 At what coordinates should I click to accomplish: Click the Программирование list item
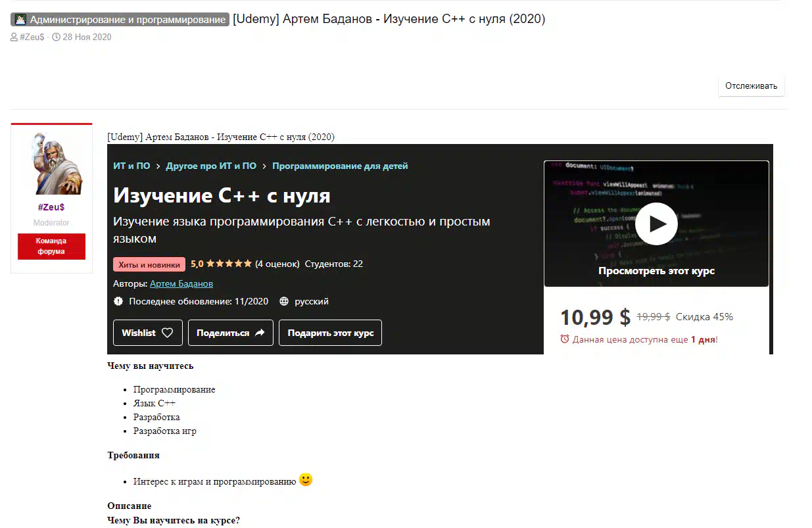(x=174, y=389)
